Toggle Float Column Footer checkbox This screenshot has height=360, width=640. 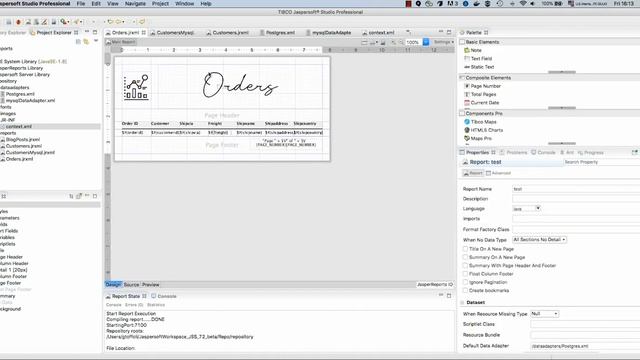pos(465,274)
